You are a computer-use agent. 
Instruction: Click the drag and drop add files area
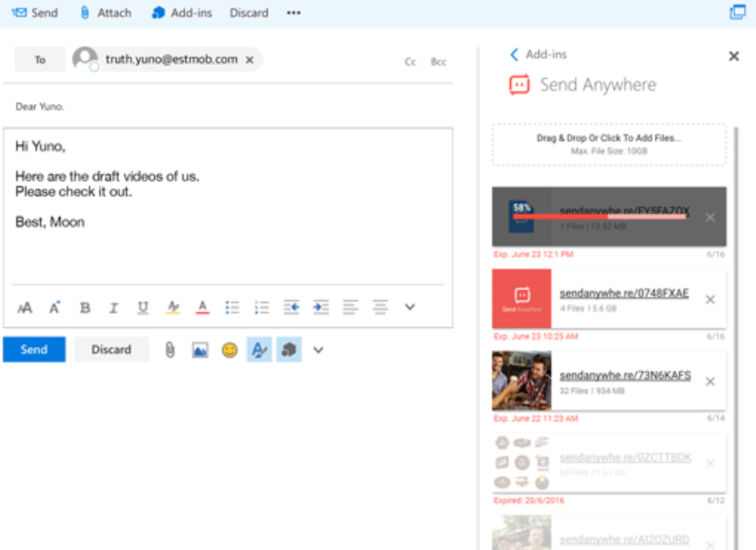click(x=609, y=145)
